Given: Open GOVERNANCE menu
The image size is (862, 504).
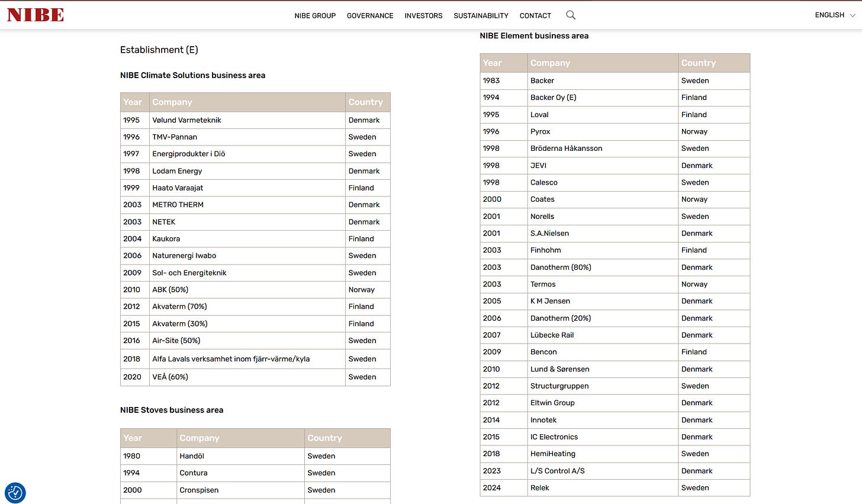Looking at the screenshot, I should point(370,15).
